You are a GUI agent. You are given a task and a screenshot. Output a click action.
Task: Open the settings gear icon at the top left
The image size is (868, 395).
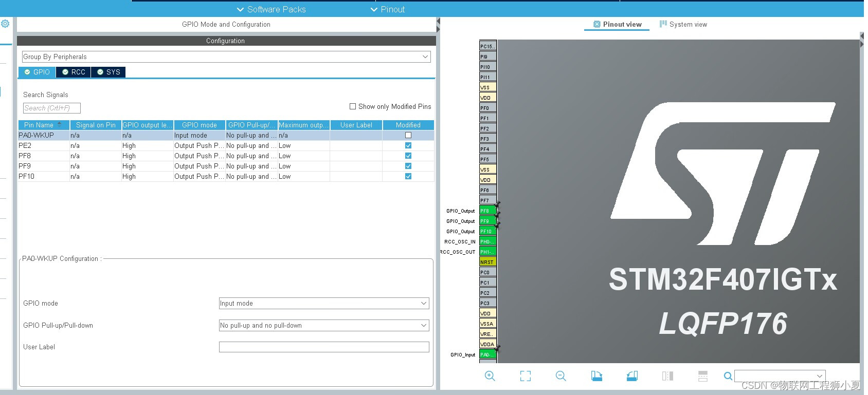pyautogui.click(x=5, y=24)
